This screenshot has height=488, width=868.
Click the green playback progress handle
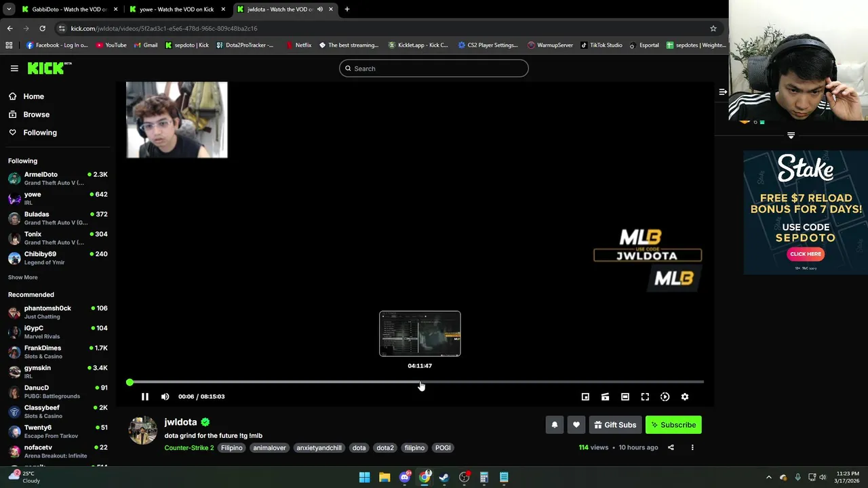pos(130,383)
